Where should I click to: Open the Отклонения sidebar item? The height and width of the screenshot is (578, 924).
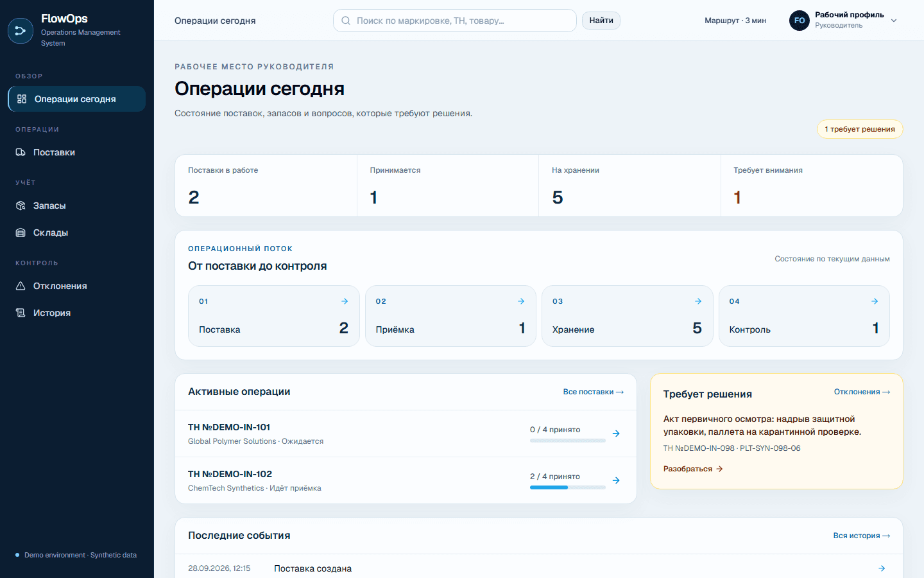coord(77,286)
